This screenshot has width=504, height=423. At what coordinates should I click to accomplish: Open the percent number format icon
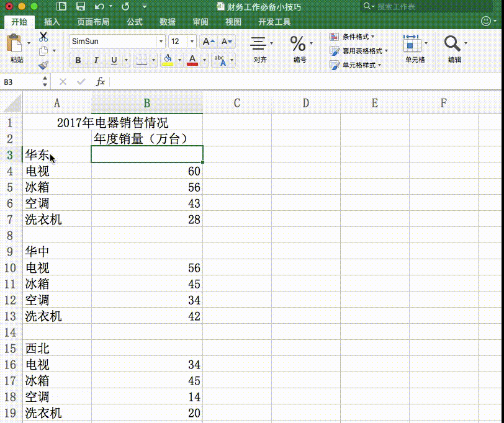point(298,43)
